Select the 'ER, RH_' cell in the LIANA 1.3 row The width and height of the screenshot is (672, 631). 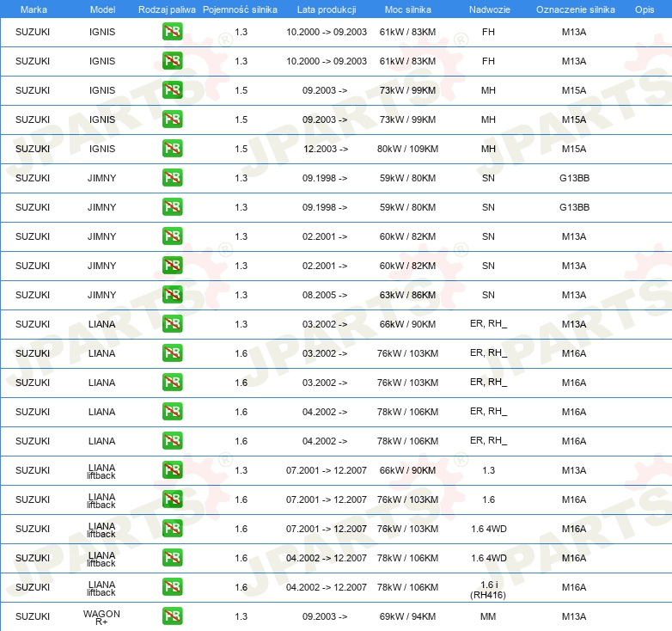[x=488, y=323]
